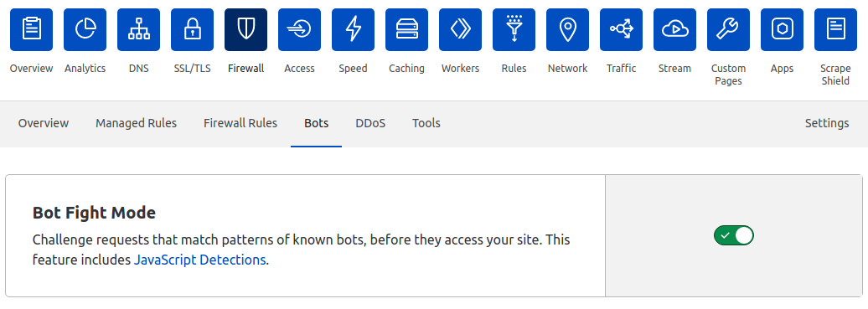Follow the JavaScript Detections link
868x309 pixels.
200,260
